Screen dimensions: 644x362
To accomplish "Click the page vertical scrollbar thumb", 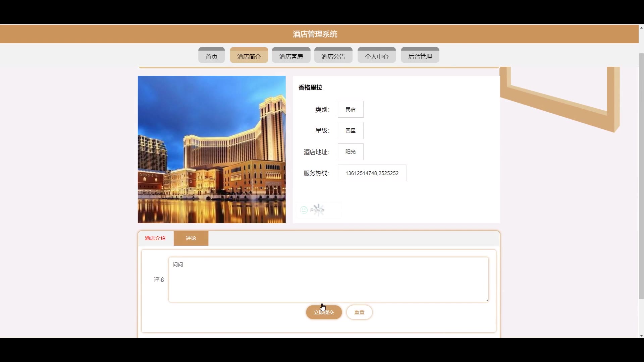I will 641,176.
